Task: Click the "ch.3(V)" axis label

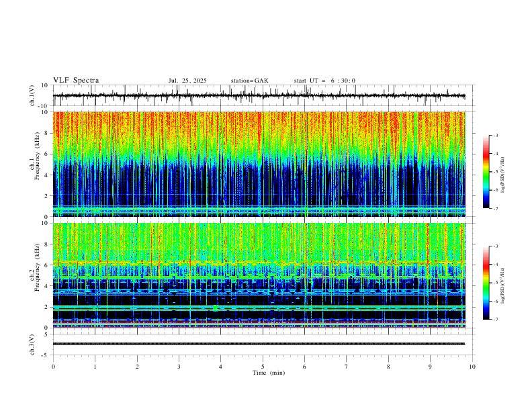Action: [32, 345]
